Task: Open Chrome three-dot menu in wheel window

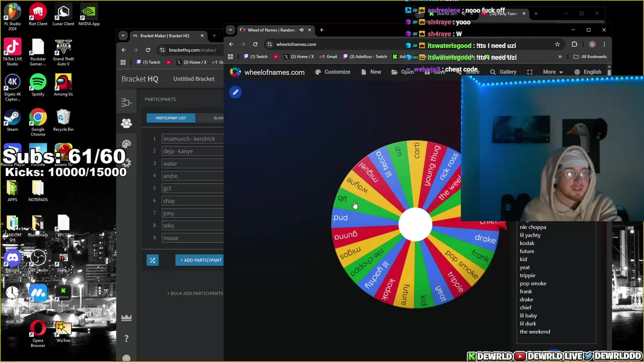Action: (604, 44)
